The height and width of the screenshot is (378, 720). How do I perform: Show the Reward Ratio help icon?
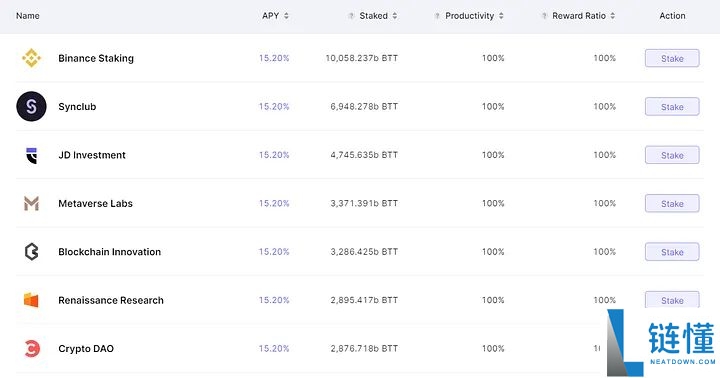pos(544,16)
